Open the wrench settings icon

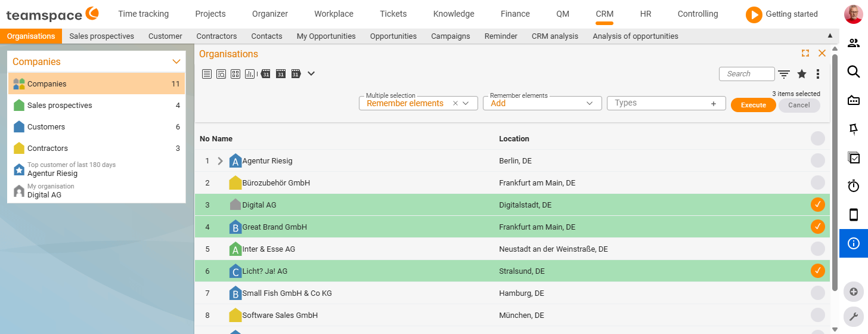[x=854, y=317]
